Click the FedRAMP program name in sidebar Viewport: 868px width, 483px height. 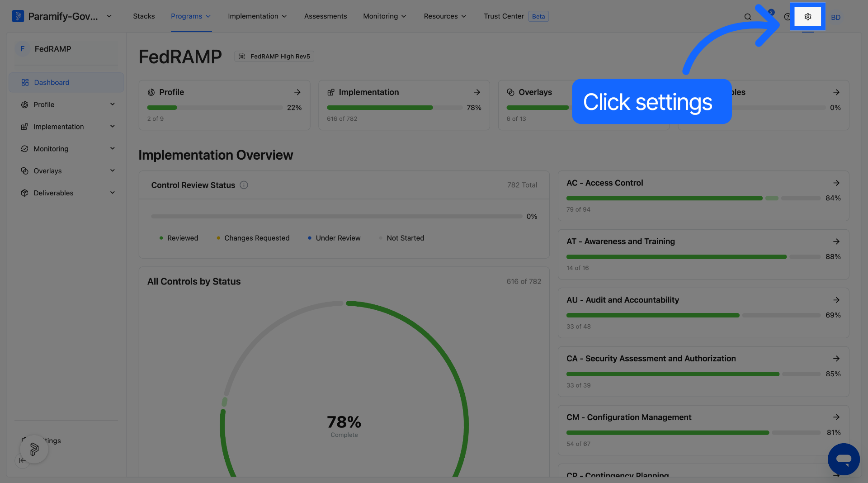(53, 49)
